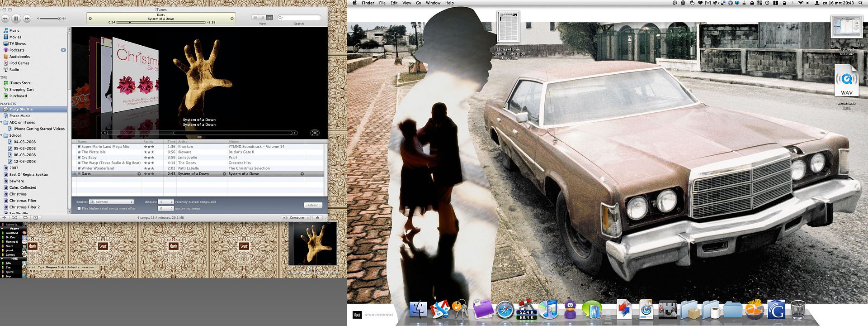Select the Purchased playlist
Viewport: 868px width, 326px height.
click(x=18, y=96)
